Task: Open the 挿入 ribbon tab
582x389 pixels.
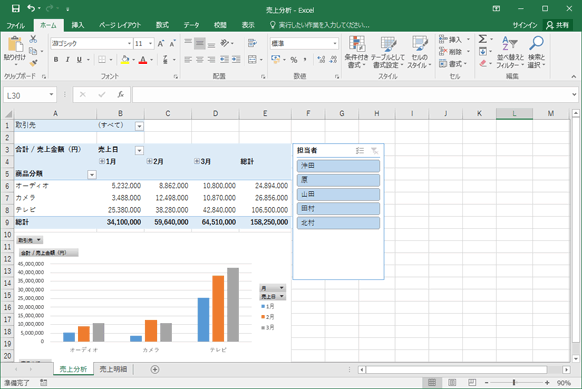Action: click(78, 25)
